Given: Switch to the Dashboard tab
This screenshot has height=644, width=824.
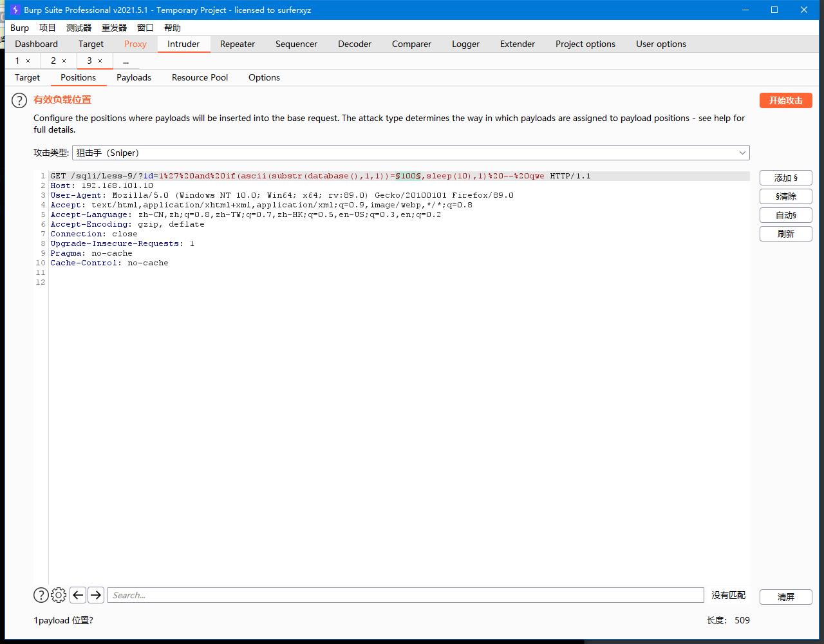Looking at the screenshot, I should pyautogui.click(x=36, y=44).
